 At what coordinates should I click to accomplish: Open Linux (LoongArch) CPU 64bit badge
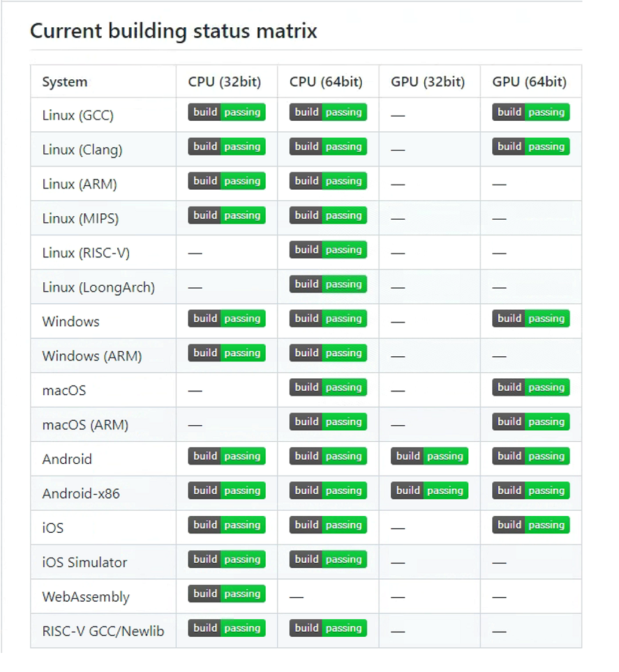point(327,284)
